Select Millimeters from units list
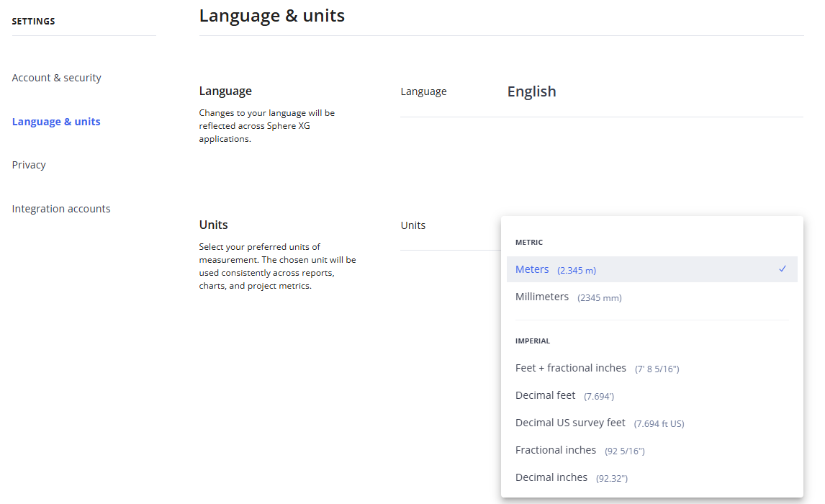The image size is (825, 504). coord(542,297)
